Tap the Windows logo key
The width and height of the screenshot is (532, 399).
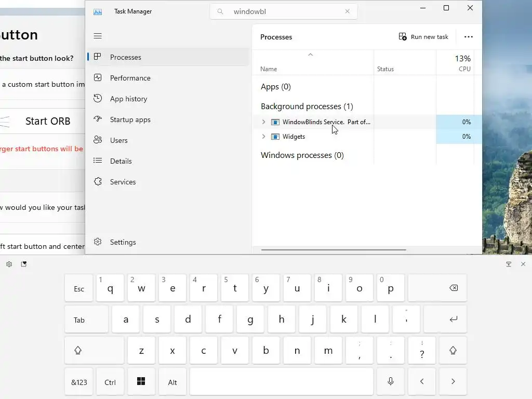141,382
